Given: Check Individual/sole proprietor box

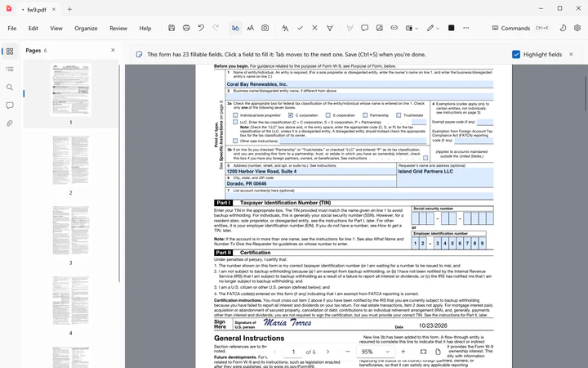Looking at the screenshot, I should [235, 115].
